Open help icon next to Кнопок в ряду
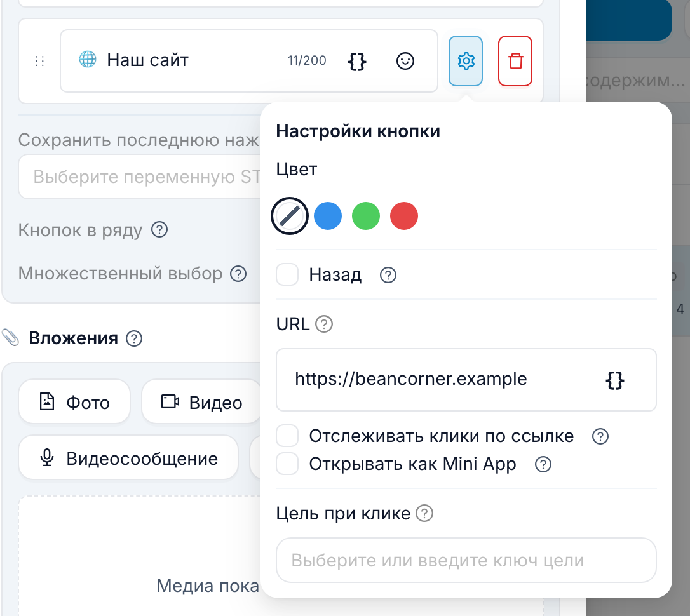Image resolution: width=690 pixels, height=616 pixels. coord(159,229)
